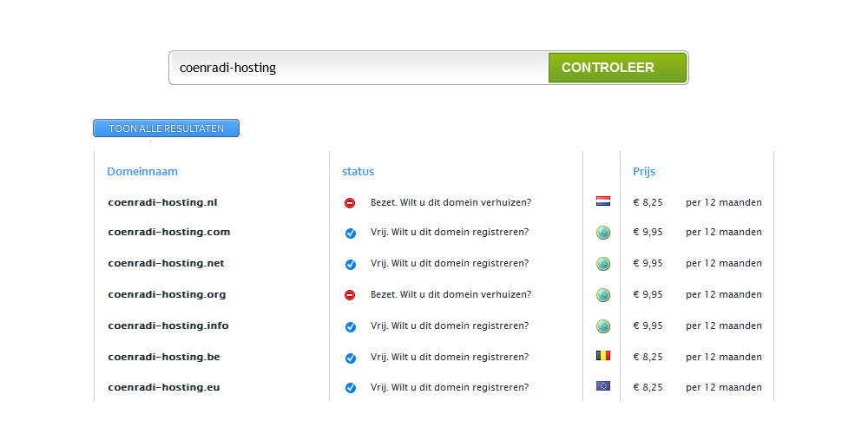Click the register link for coenradi-hosting.be

tap(450, 357)
